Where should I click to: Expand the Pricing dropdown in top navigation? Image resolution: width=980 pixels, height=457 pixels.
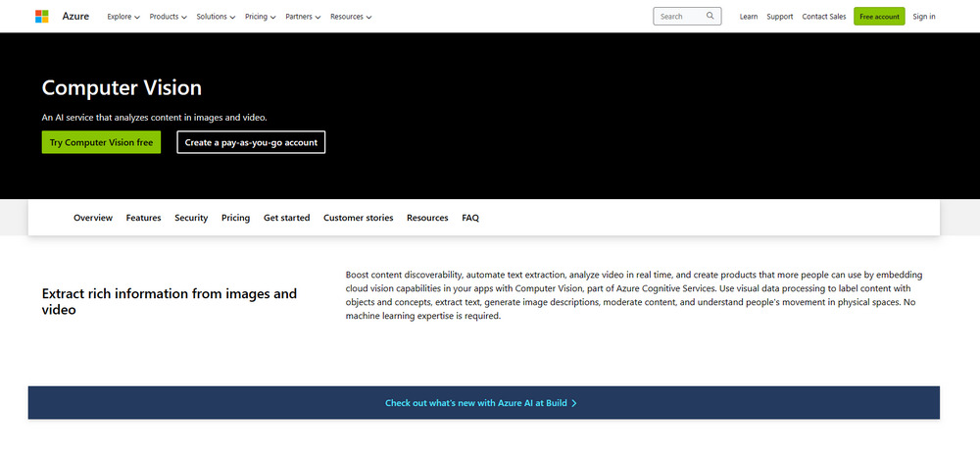(x=260, y=17)
